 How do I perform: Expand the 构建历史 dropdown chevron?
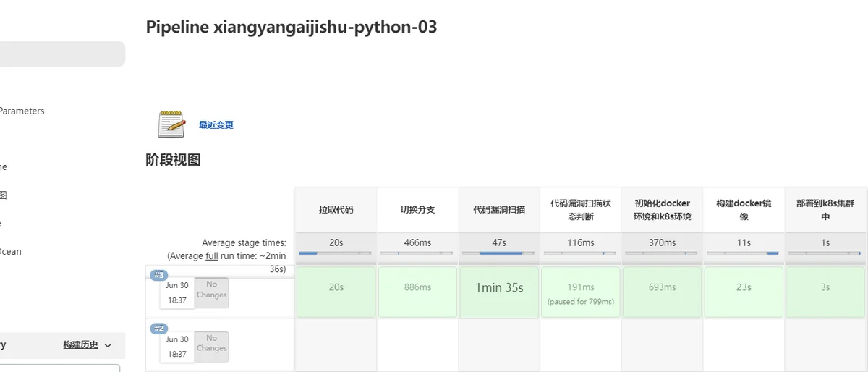[x=109, y=345]
